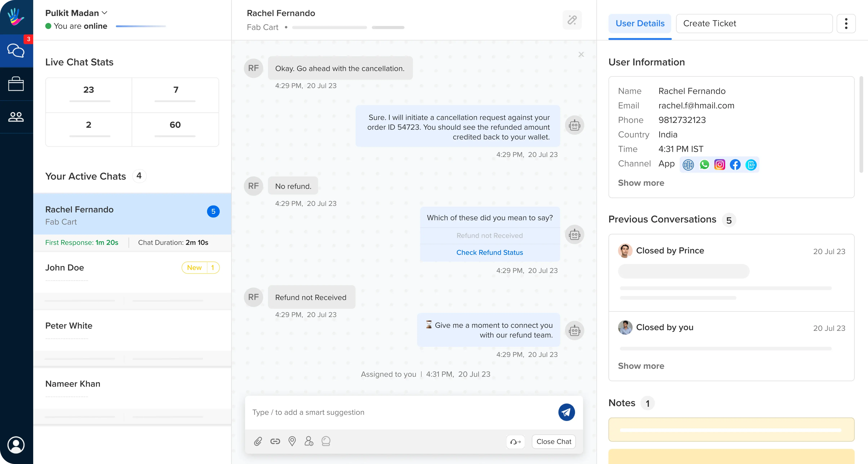The width and height of the screenshot is (868, 464).
Task: Select the WhatsApp channel icon
Action: 704,165
